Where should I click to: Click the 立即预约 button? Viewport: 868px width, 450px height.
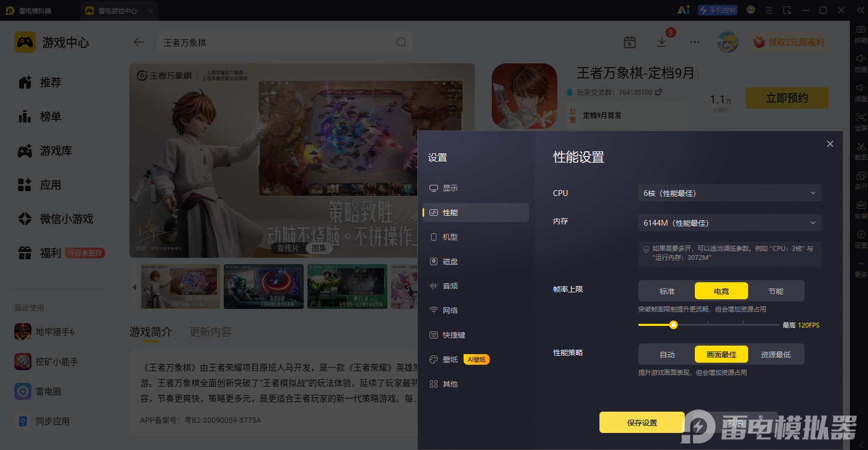[787, 98]
